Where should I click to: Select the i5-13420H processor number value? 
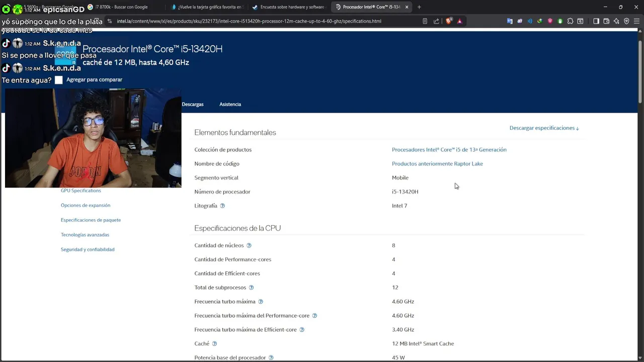tap(405, 192)
